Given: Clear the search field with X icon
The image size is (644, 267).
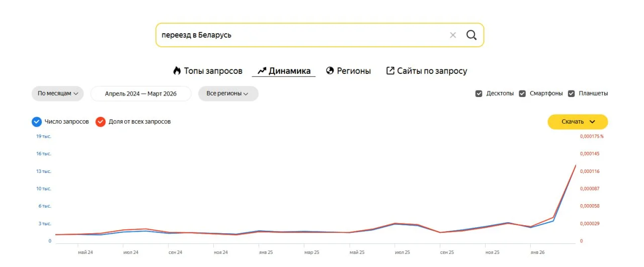Looking at the screenshot, I should click(x=453, y=35).
